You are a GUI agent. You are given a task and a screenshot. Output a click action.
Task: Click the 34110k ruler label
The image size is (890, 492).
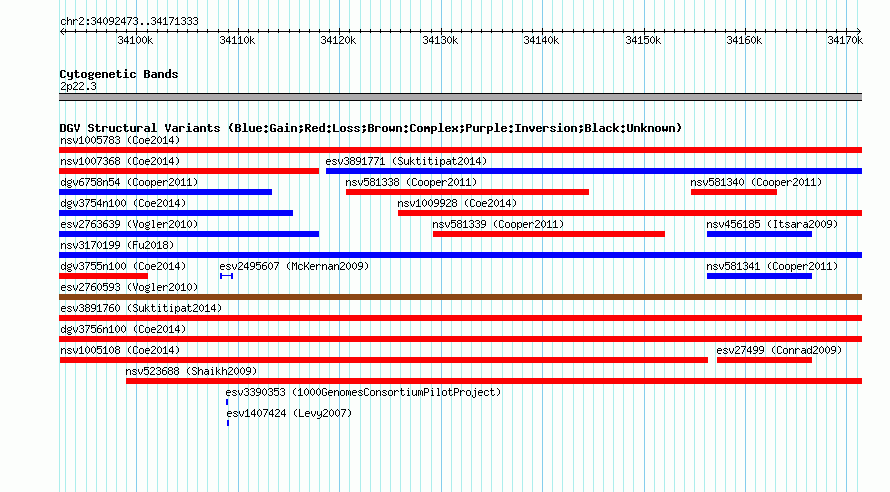[x=237, y=40]
